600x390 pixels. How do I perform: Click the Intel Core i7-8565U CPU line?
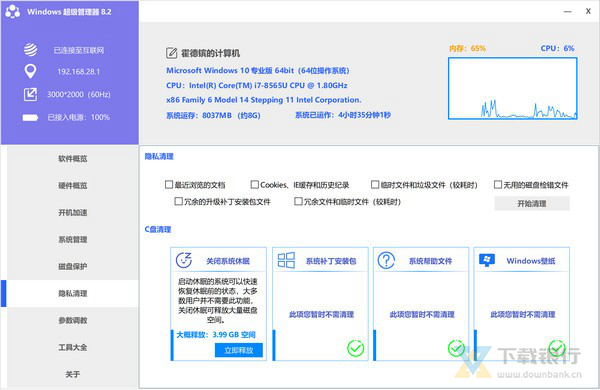pos(257,85)
